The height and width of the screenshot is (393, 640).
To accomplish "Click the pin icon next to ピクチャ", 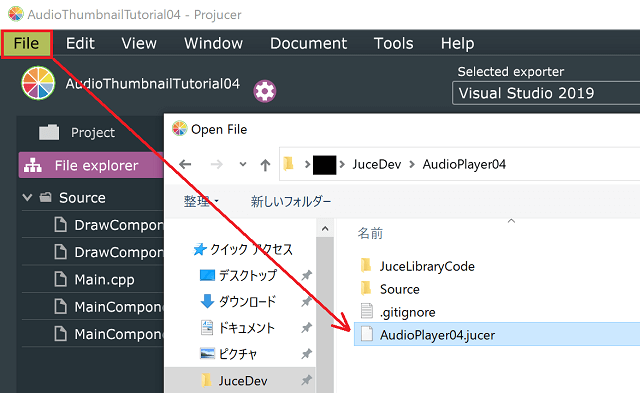I will [306, 354].
